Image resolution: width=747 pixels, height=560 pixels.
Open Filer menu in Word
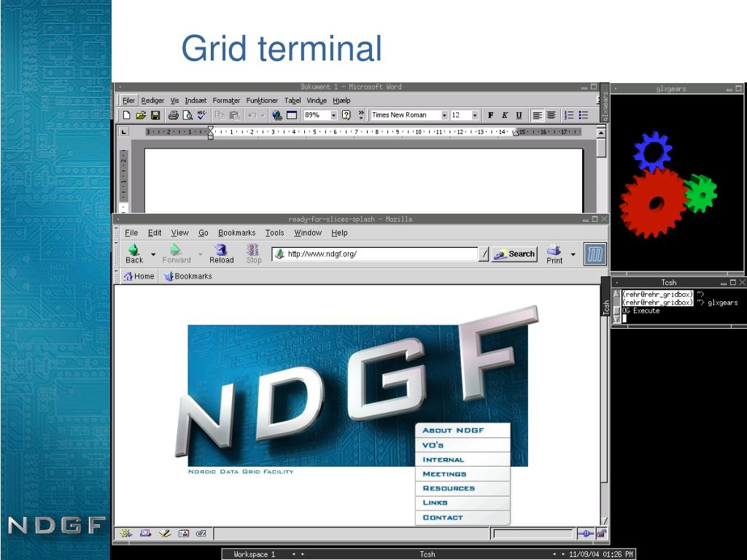click(128, 101)
